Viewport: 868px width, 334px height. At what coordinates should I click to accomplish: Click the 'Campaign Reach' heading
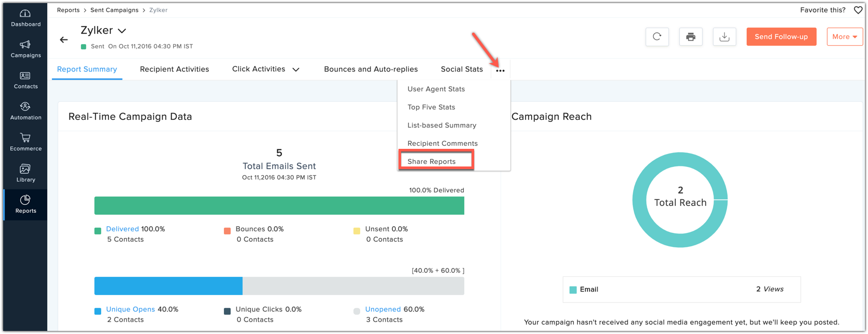point(551,117)
